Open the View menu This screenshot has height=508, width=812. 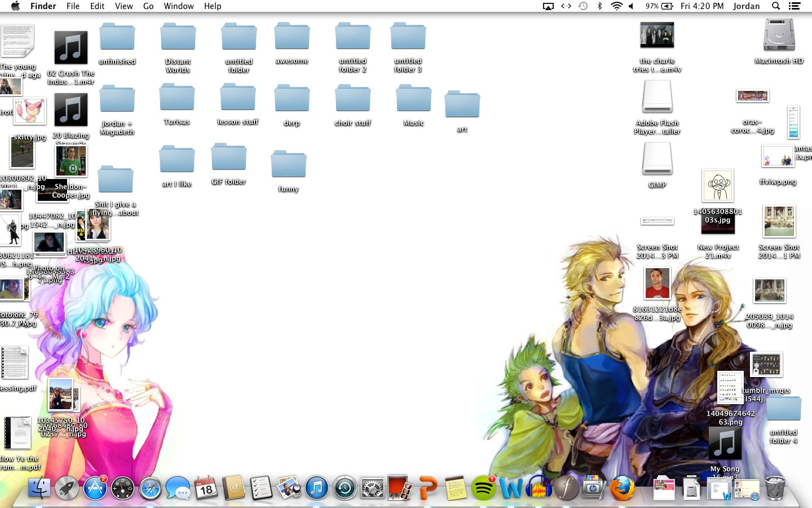123,6
